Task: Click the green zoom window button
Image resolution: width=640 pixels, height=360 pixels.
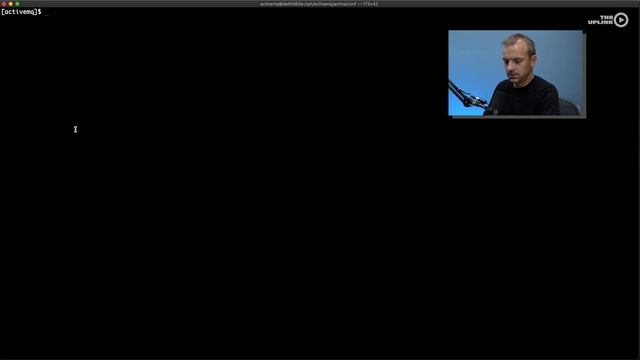Action: 17,4
